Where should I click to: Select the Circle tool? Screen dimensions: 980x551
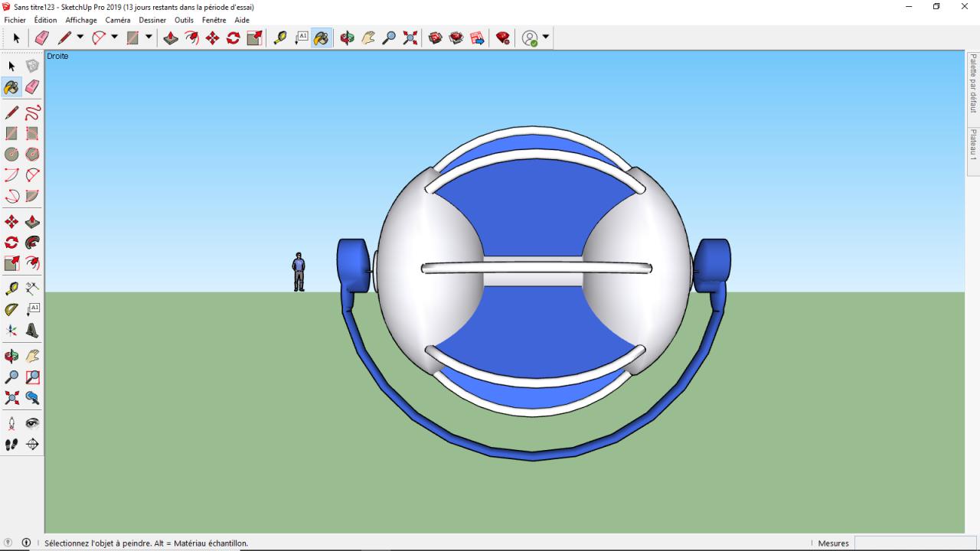(x=11, y=155)
